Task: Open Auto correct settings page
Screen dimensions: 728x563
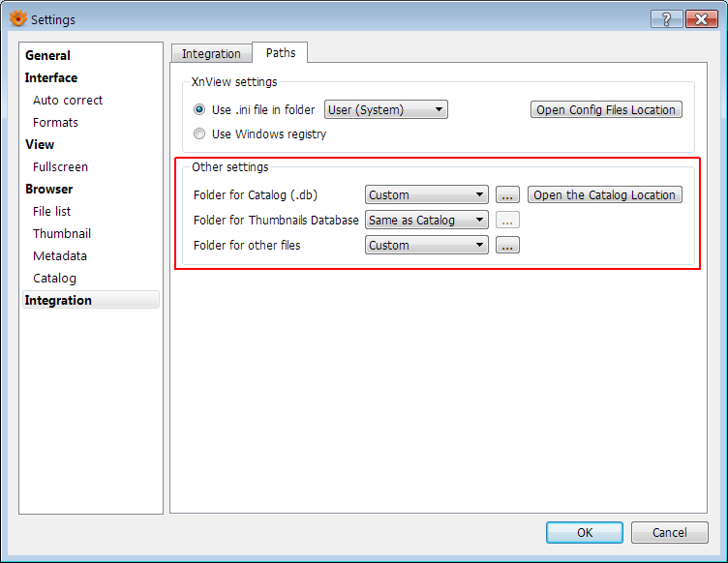Action: [x=68, y=101]
